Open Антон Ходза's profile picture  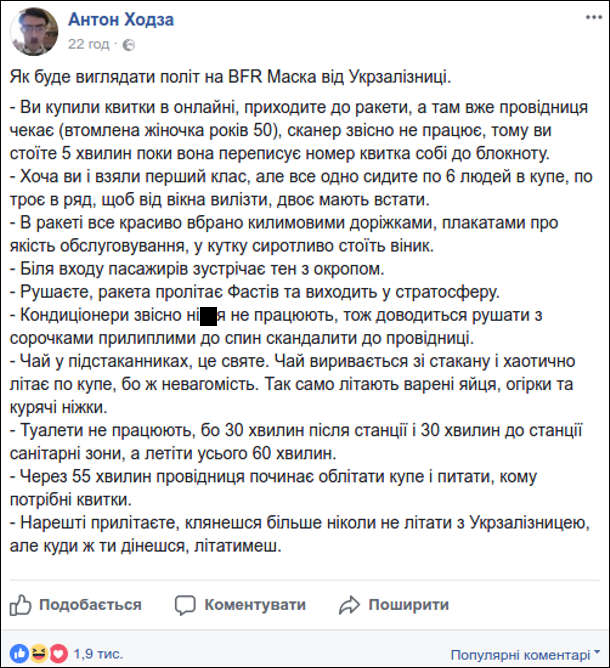pos(34,31)
